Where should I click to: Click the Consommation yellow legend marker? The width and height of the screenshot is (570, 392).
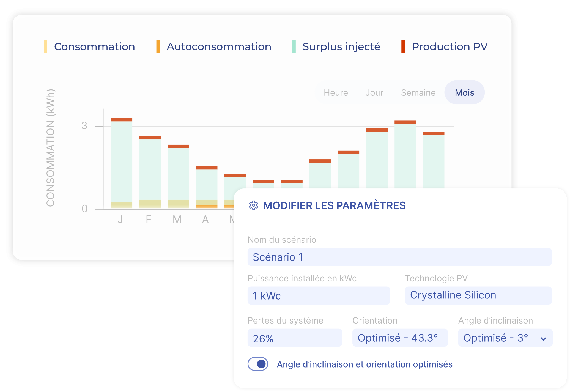coord(45,47)
